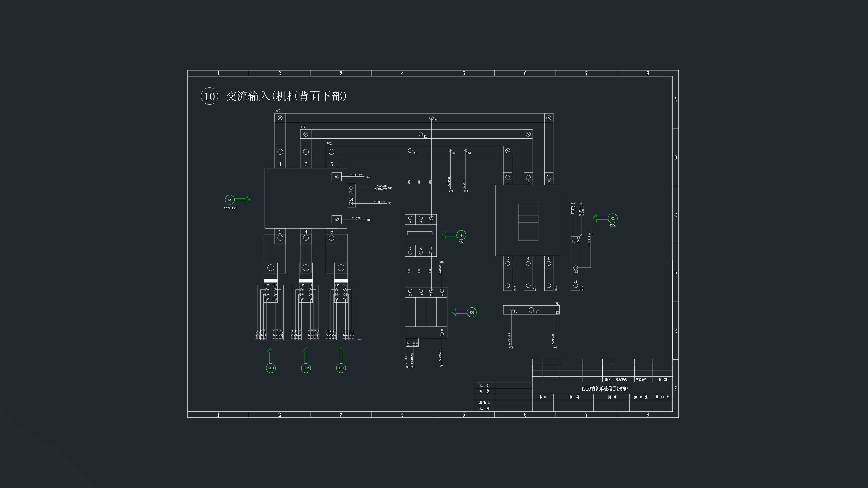
Task: Click the green SPD marker circle
Action: [x=472, y=312]
